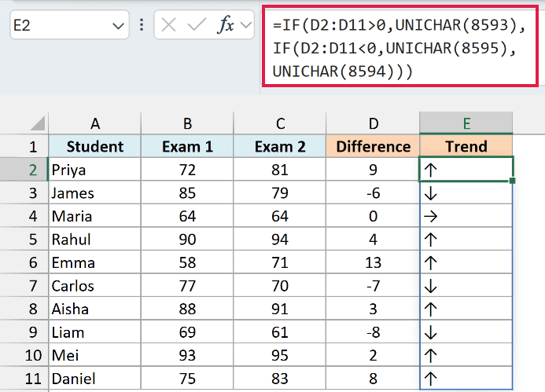This screenshot has height=392, width=545.
Task: Click the Difference header cell
Action: [x=373, y=146]
